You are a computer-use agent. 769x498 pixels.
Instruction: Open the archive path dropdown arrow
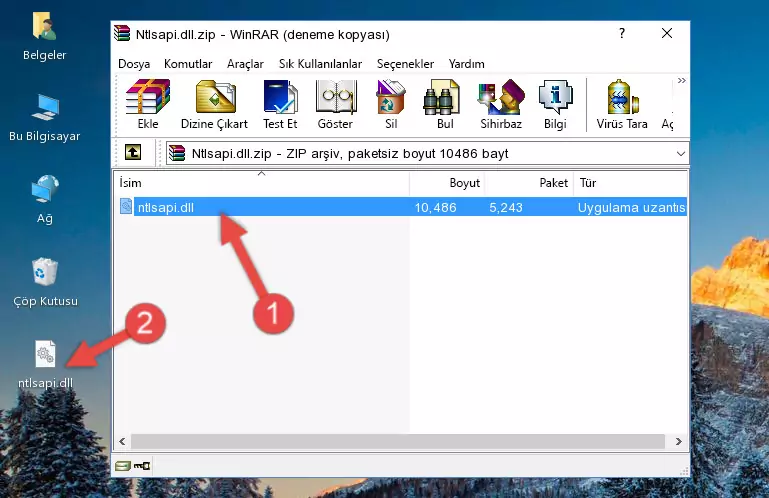pyautogui.click(x=681, y=154)
